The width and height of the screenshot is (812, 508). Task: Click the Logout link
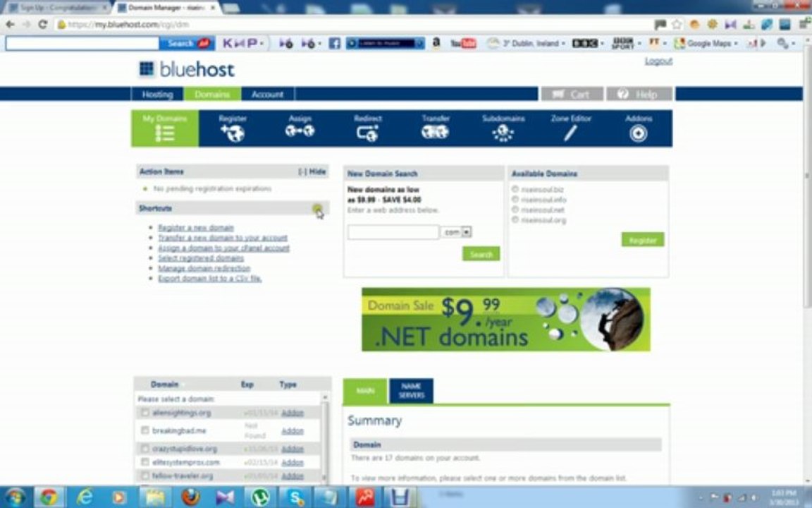[658, 61]
